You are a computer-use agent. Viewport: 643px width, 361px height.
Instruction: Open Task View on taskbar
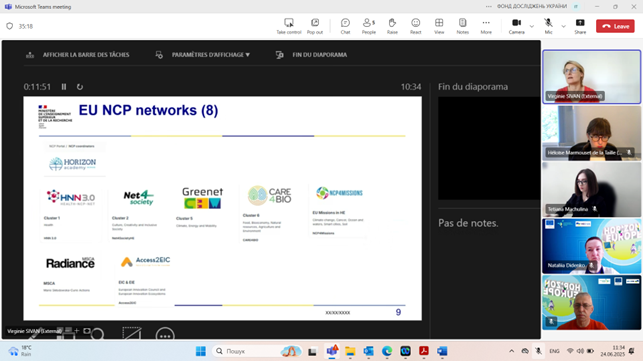click(312, 351)
